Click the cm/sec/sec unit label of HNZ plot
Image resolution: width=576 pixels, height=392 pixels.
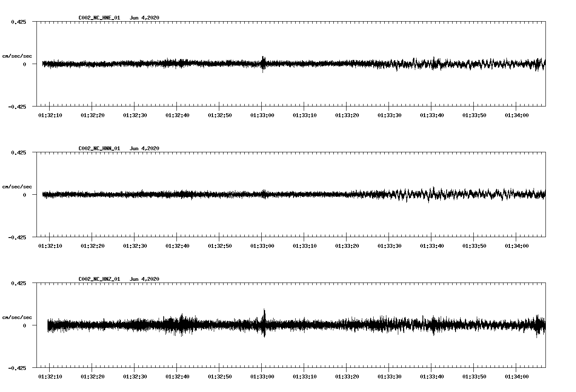click(17, 317)
